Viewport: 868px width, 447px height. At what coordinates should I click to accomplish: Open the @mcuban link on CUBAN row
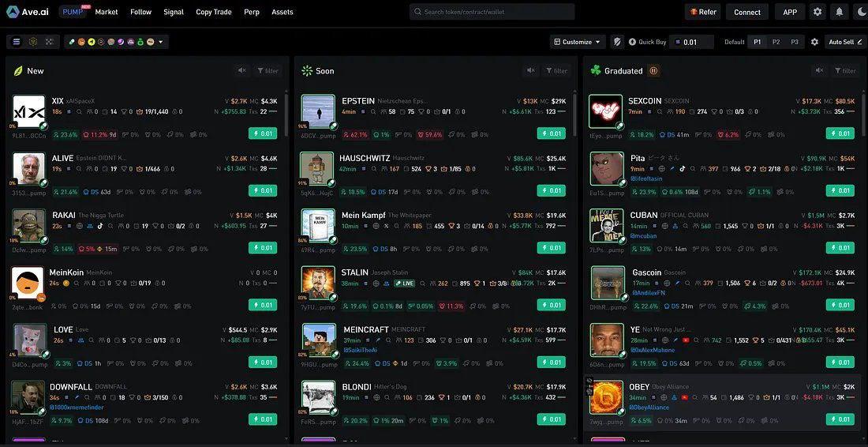click(643, 235)
